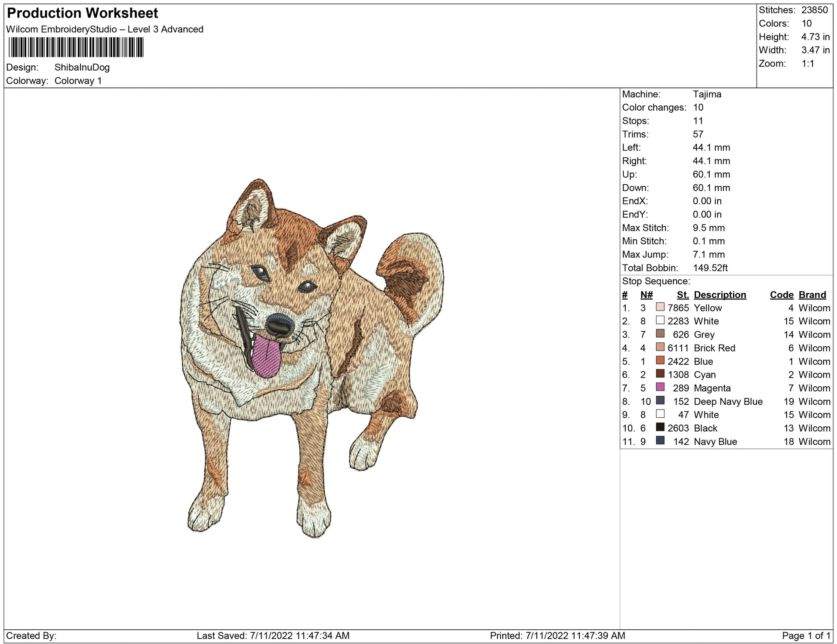Click the Page 1 of 1 footer text

806,635
